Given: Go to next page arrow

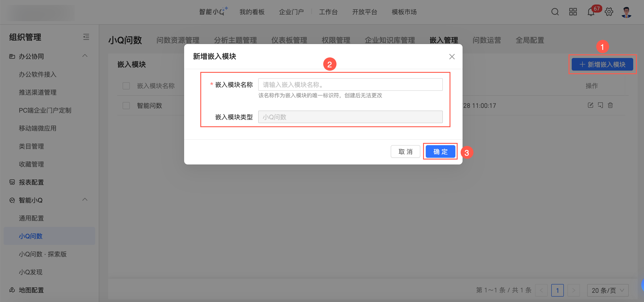Looking at the screenshot, I should [573, 290].
